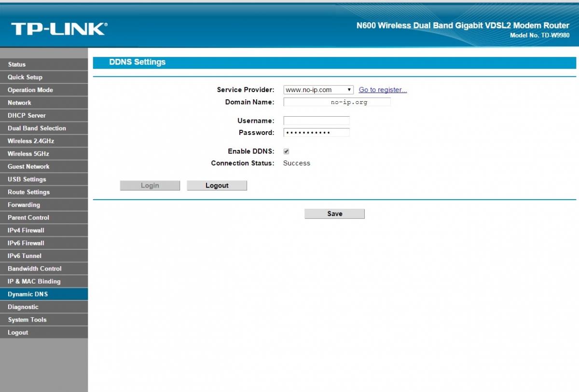The image size is (579, 392).
Task: Open the Status page in sidebar
Action: point(44,64)
